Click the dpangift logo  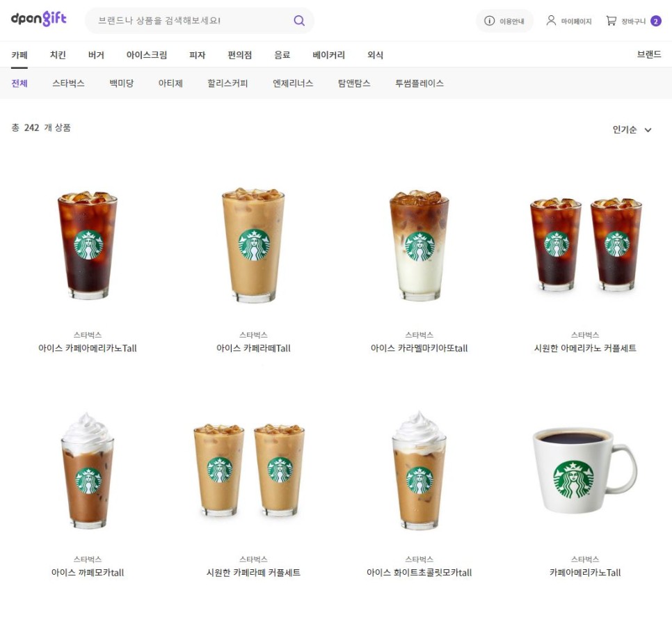38,19
